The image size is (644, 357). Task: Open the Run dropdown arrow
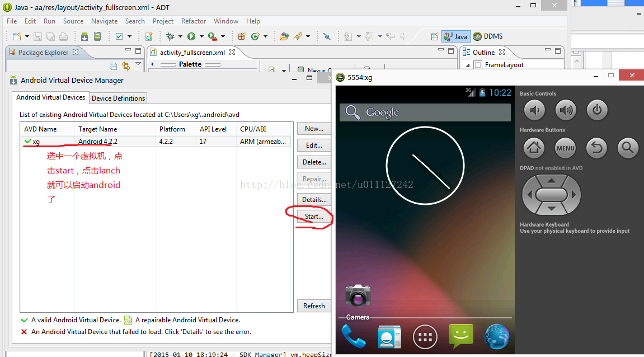(x=201, y=36)
